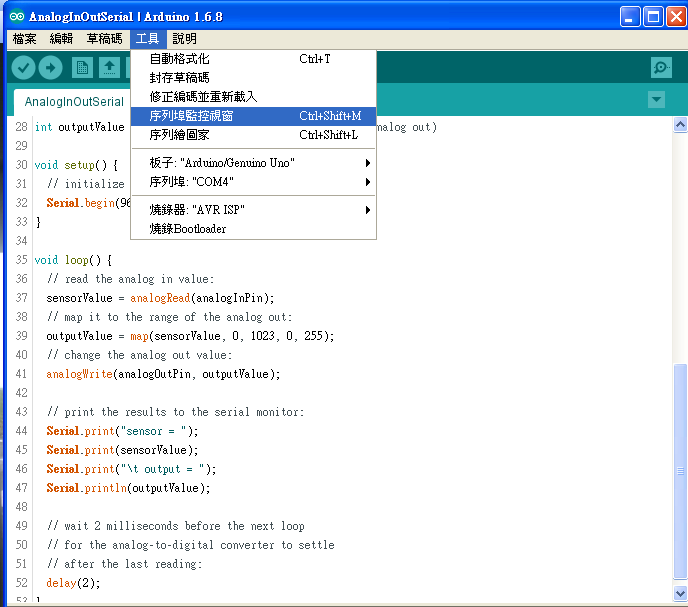Click void setup() line 30
This screenshot has height=607, width=688.
pyautogui.click(x=76, y=165)
